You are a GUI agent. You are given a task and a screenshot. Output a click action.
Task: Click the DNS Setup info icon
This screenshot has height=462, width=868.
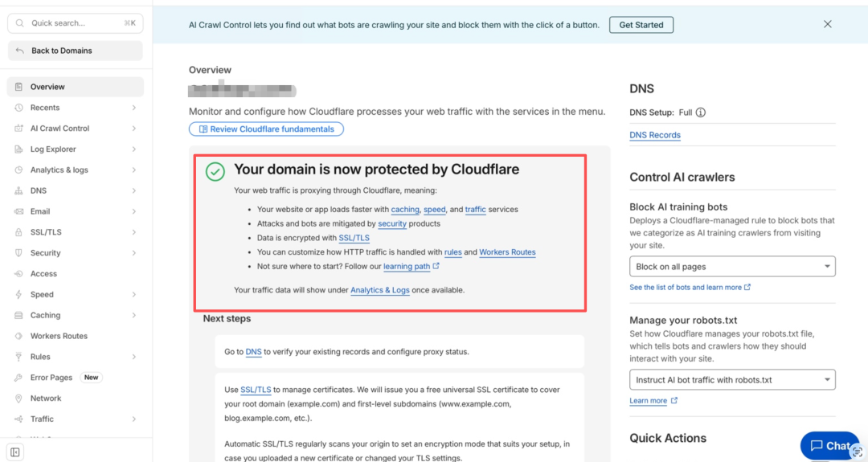pos(700,112)
